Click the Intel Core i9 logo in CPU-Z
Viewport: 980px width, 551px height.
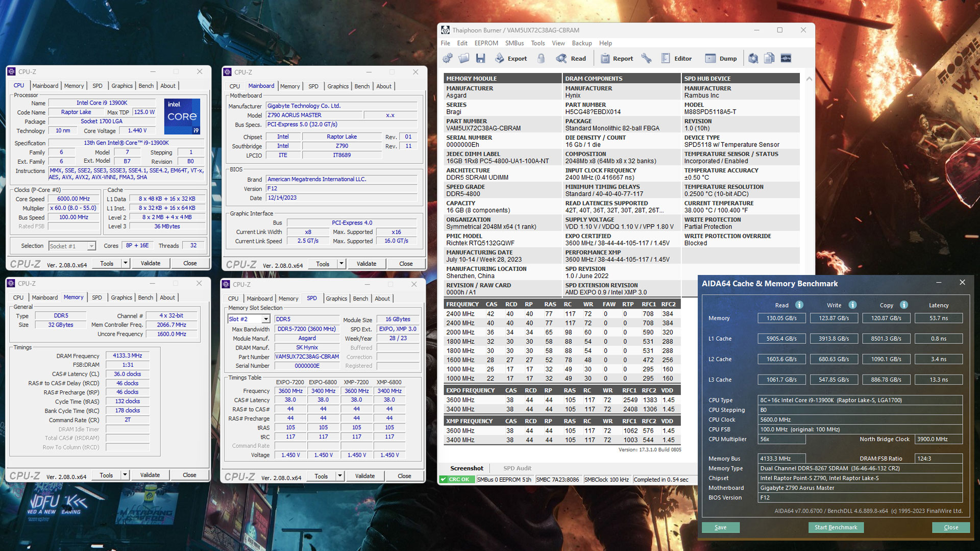pyautogui.click(x=182, y=116)
